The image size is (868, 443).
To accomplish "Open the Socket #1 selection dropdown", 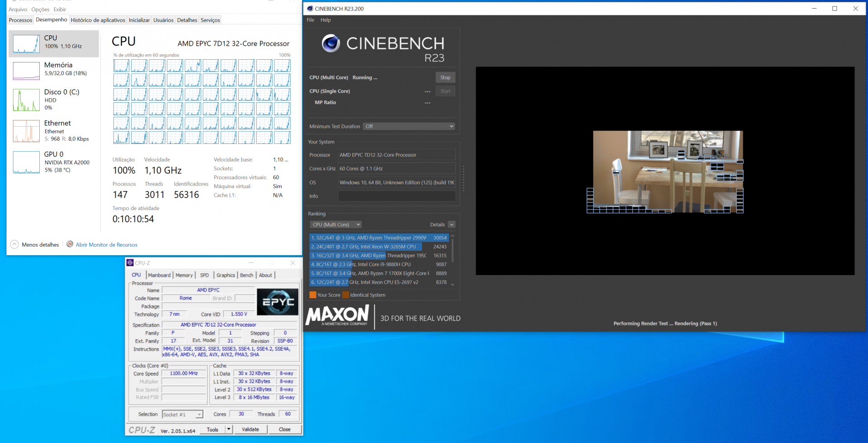I will (182, 414).
